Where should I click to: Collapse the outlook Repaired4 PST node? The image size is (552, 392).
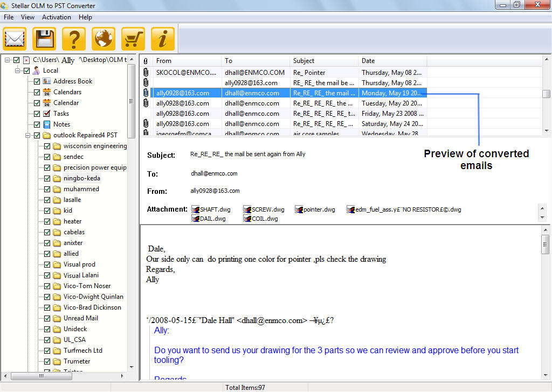coord(28,135)
